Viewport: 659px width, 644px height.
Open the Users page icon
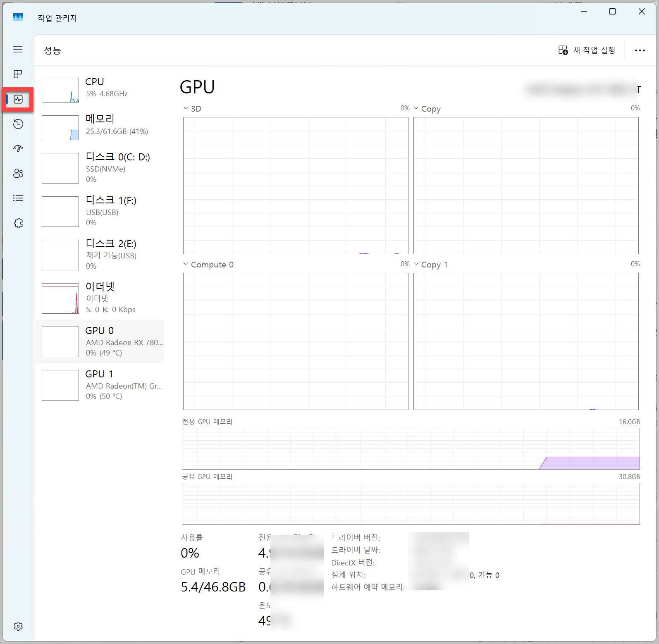coord(18,173)
